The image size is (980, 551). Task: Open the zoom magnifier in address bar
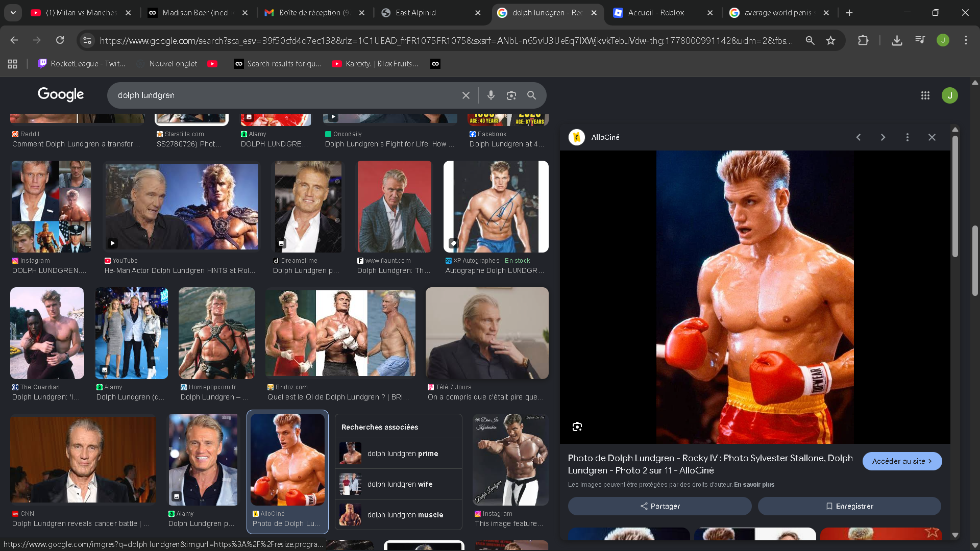click(810, 40)
